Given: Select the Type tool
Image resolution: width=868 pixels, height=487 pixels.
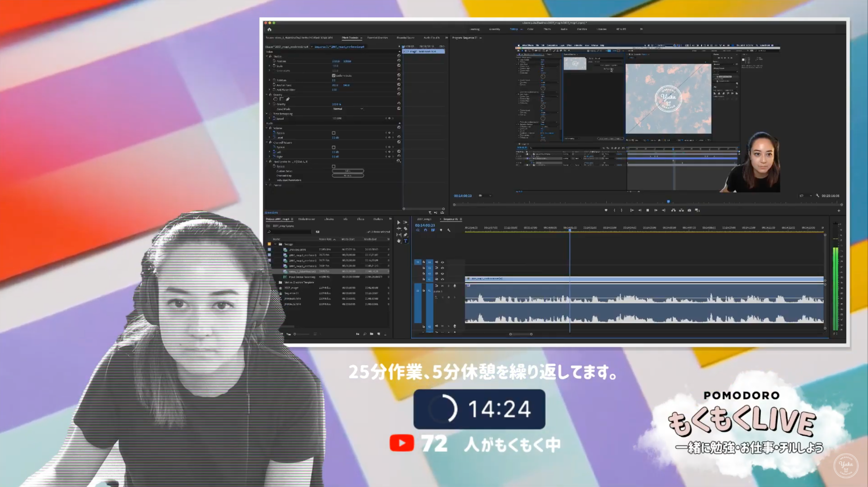Looking at the screenshot, I should (406, 241).
